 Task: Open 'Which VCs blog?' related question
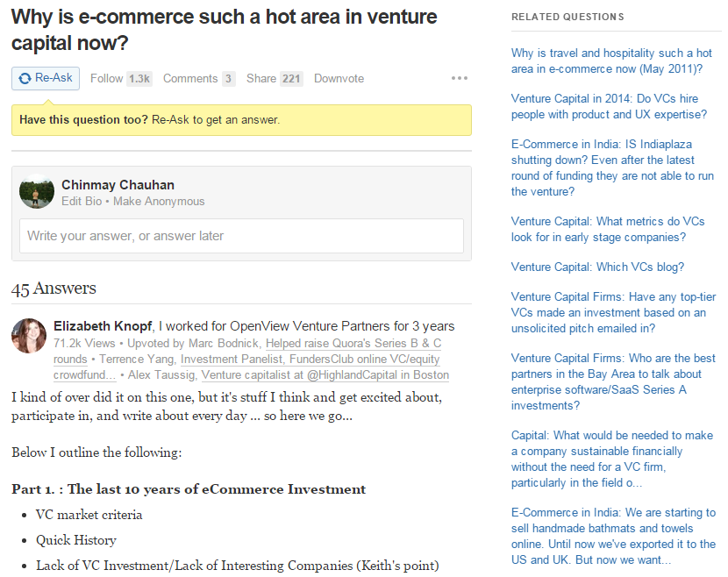pyautogui.click(x=597, y=267)
